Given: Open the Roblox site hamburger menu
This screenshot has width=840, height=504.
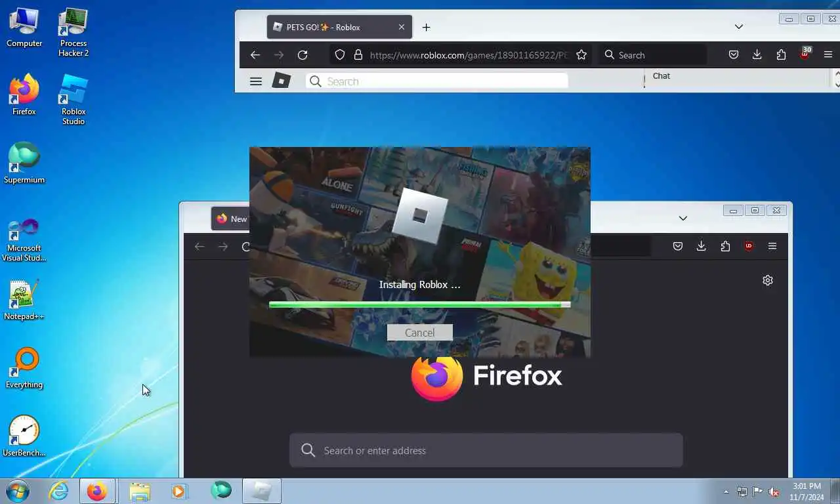Looking at the screenshot, I should [256, 81].
